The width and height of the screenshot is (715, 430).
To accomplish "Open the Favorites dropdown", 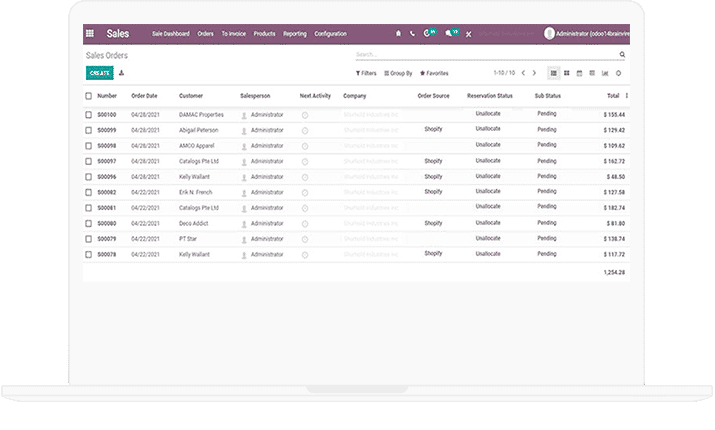I will click(x=434, y=73).
